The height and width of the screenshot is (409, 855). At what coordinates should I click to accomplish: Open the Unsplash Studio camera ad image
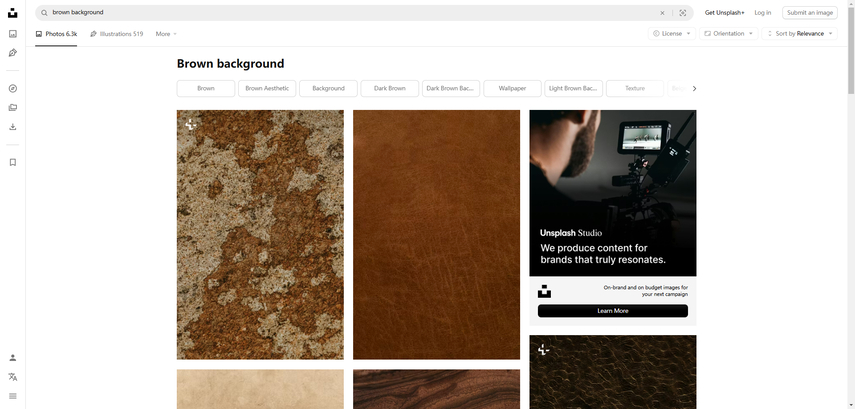pyautogui.click(x=613, y=193)
